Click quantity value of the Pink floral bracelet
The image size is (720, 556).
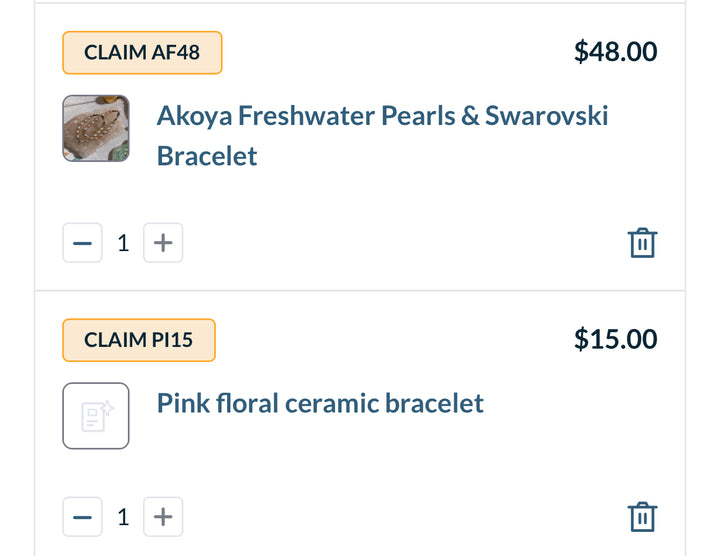[123, 517]
